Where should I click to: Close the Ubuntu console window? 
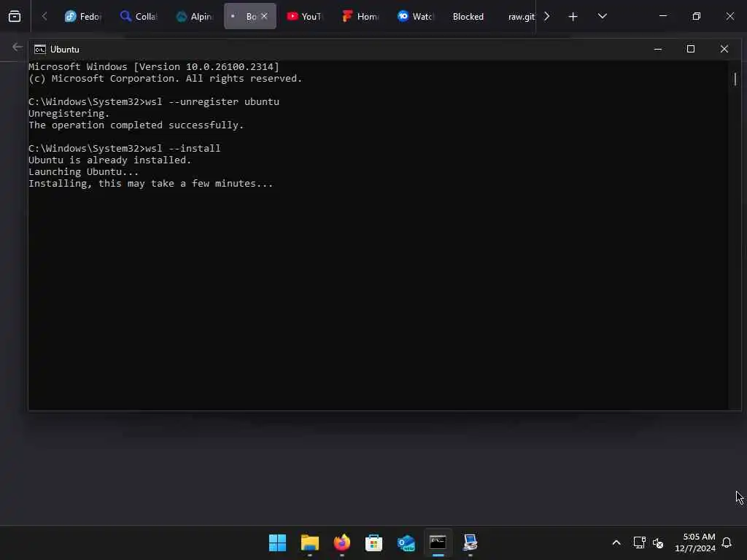tap(724, 49)
